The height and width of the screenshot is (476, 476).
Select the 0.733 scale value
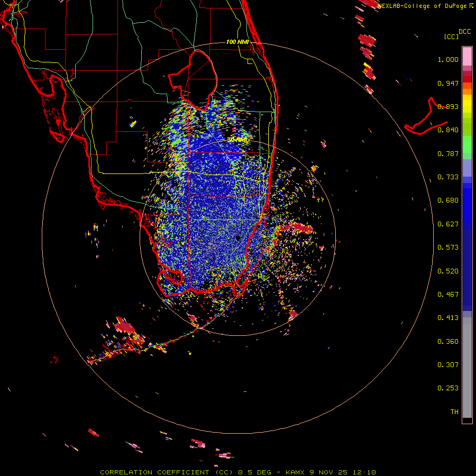(x=448, y=177)
